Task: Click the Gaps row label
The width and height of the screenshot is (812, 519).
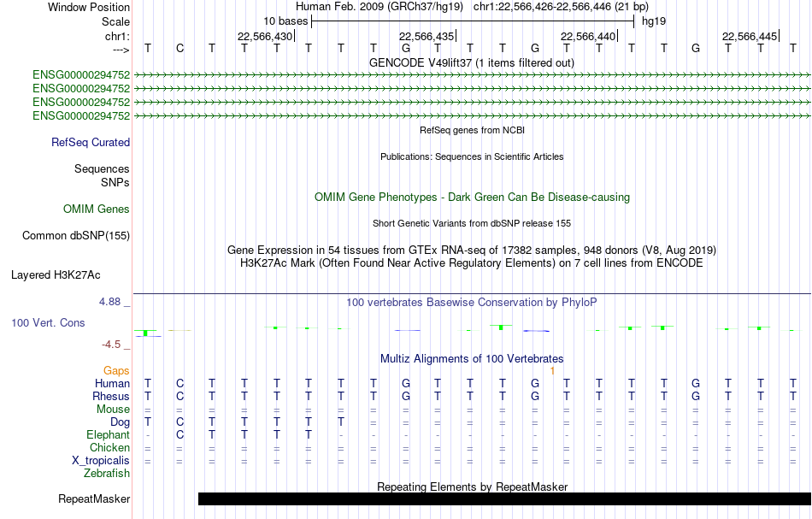Action: [x=116, y=370]
